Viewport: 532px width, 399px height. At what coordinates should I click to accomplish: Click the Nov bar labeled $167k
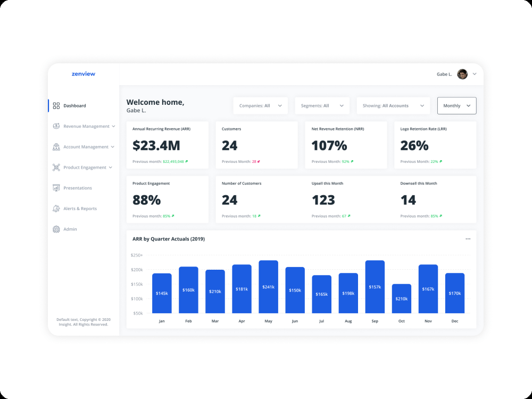(x=428, y=289)
